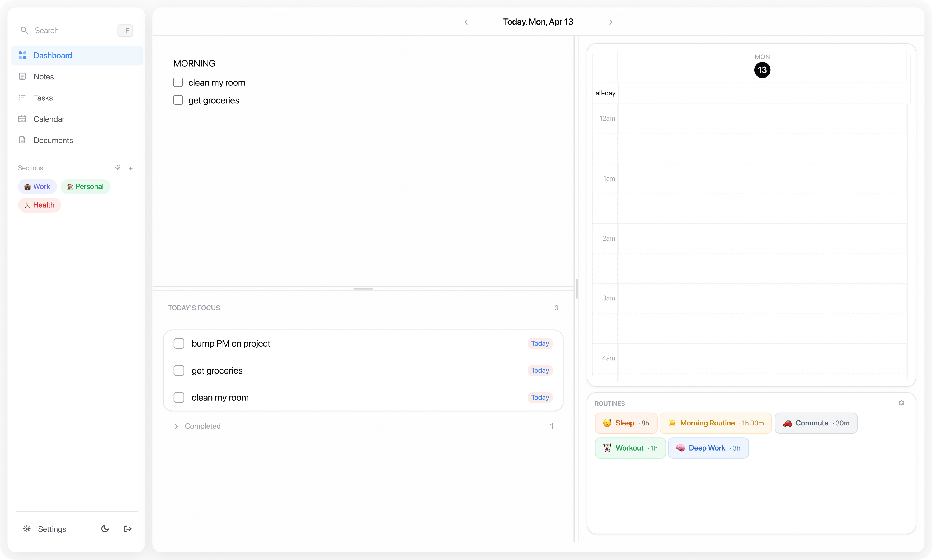Select the Morning Routine chip

pyautogui.click(x=715, y=423)
